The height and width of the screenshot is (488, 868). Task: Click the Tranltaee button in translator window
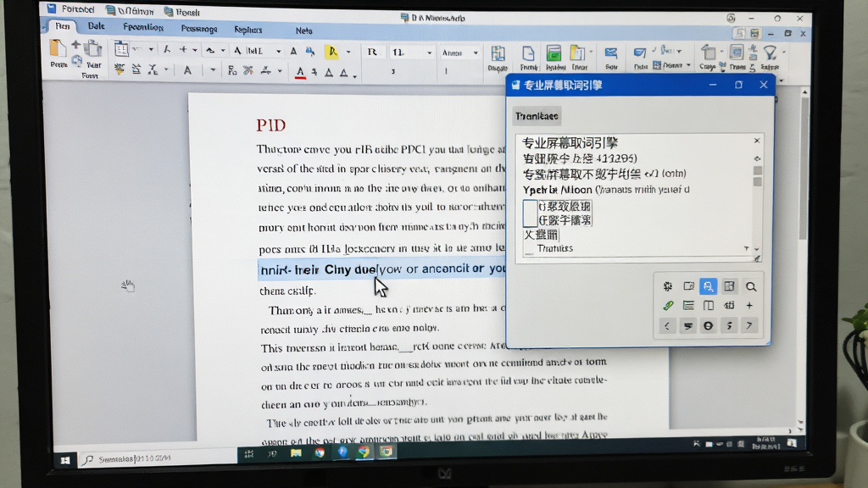click(x=537, y=116)
